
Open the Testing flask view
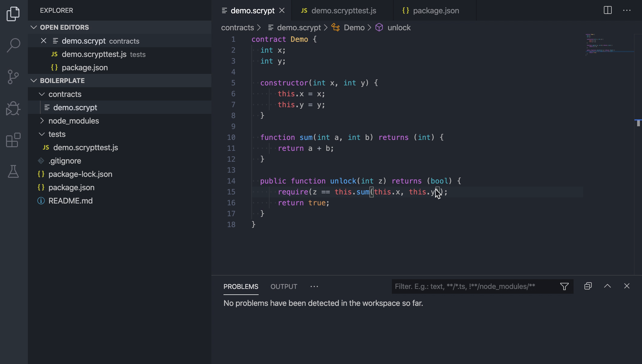click(13, 171)
